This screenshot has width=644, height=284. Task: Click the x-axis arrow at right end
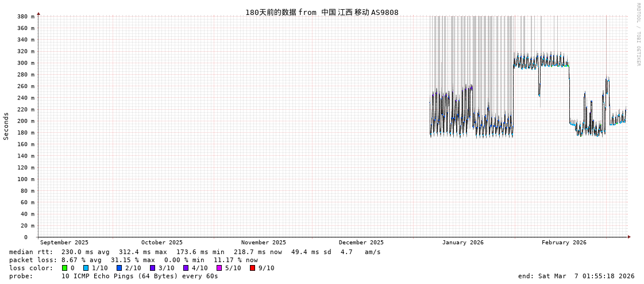tap(629, 237)
